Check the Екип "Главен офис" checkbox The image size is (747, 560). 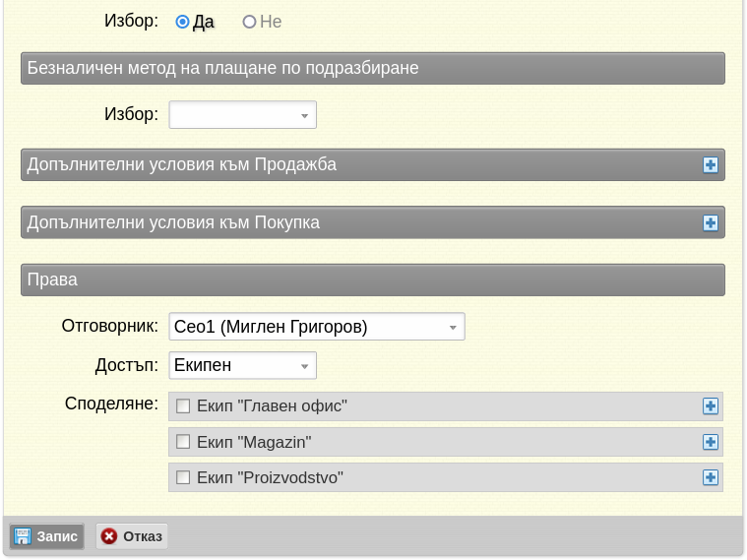tap(183, 406)
